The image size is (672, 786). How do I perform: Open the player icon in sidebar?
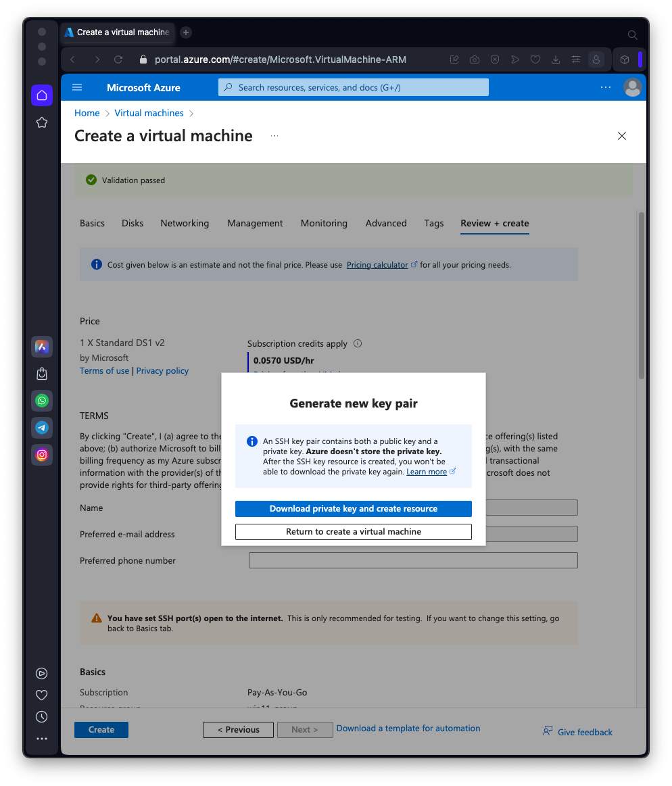click(x=42, y=673)
